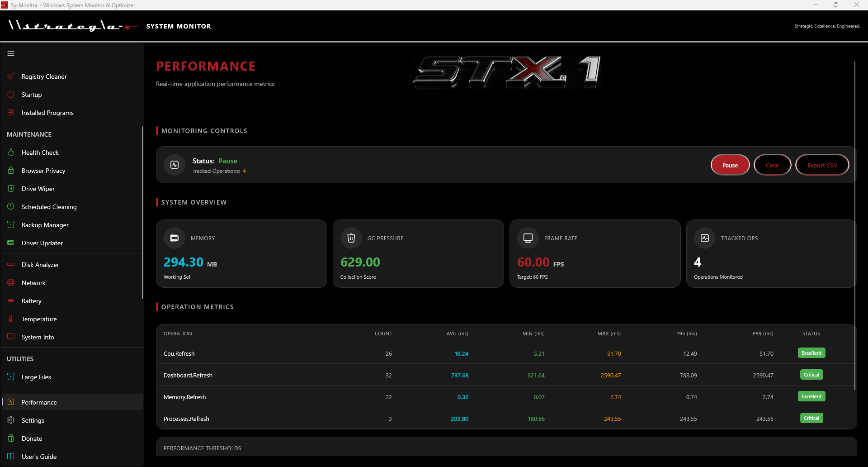The height and width of the screenshot is (467, 868).
Task: Open the Network tool icon
Action: click(11, 282)
